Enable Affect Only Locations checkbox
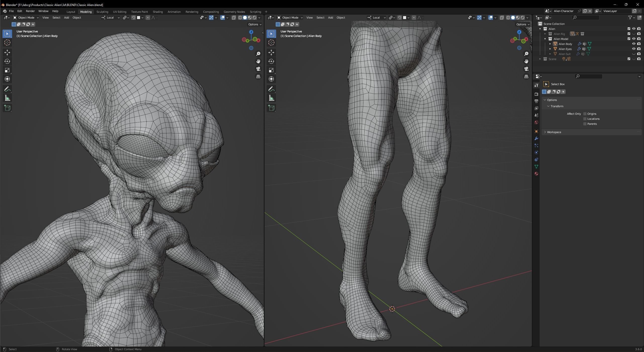The height and width of the screenshot is (352, 644). click(585, 119)
